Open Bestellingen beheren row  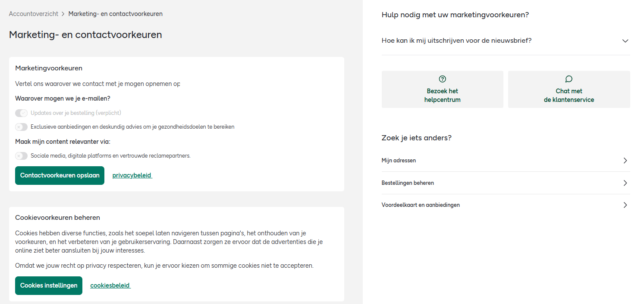[506, 183]
